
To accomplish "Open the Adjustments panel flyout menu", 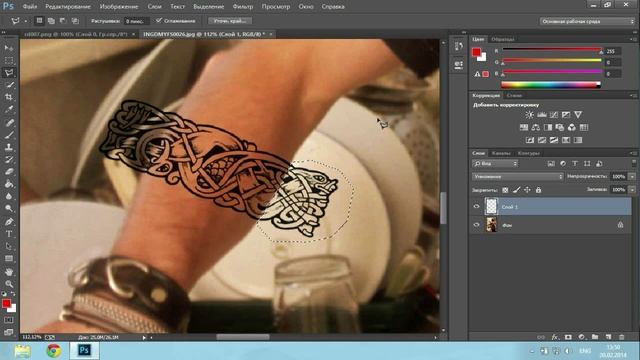I will [x=633, y=96].
